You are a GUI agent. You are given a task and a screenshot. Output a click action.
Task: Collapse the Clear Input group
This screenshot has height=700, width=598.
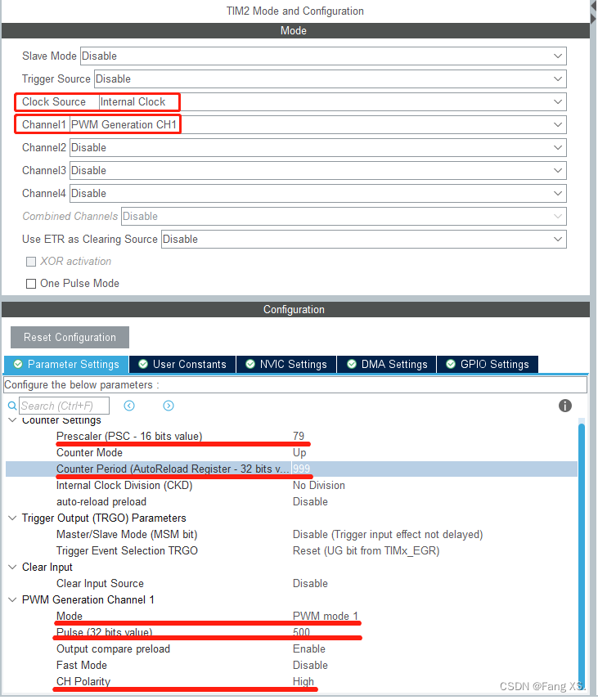click(12, 567)
